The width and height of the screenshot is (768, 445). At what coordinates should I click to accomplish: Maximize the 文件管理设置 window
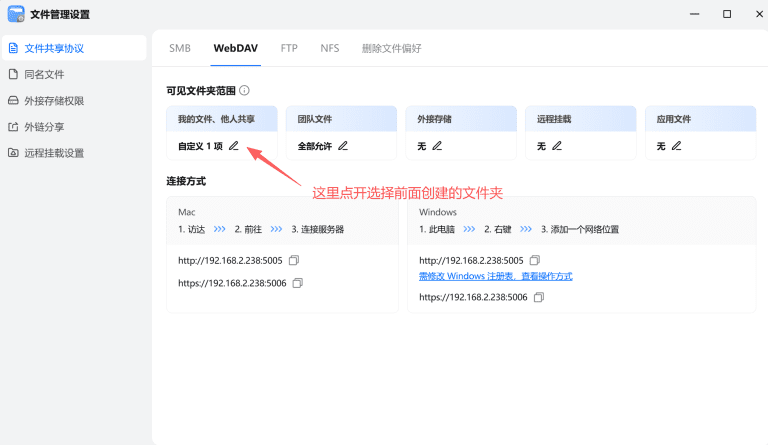pyautogui.click(x=727, y=14)
